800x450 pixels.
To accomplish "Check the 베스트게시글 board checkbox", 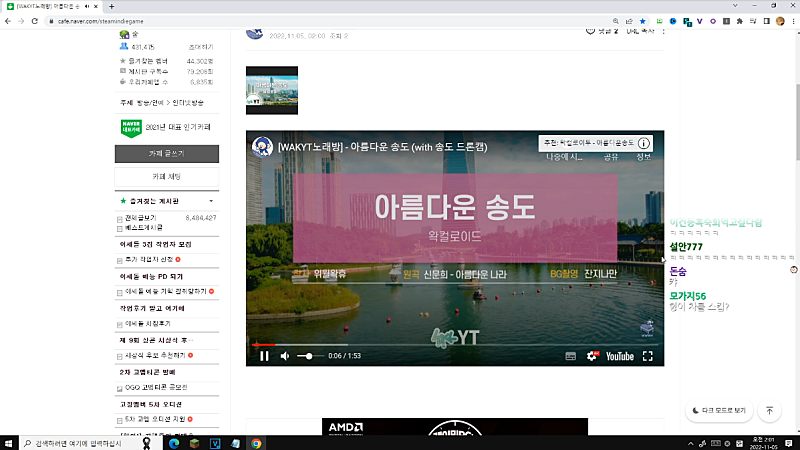I will [x=120, y=228].
